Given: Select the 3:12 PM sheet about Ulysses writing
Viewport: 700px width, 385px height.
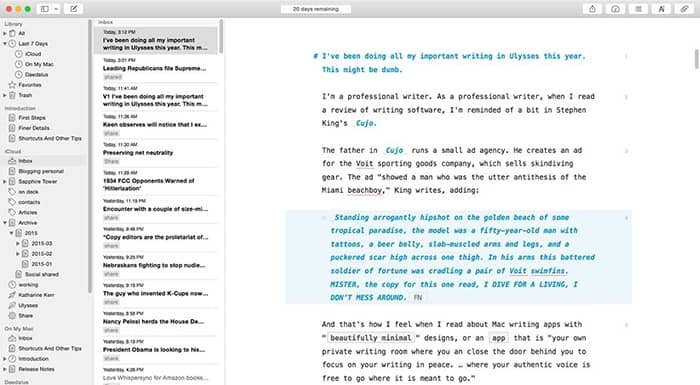Looking at the screenshot, I should point(156,41).
